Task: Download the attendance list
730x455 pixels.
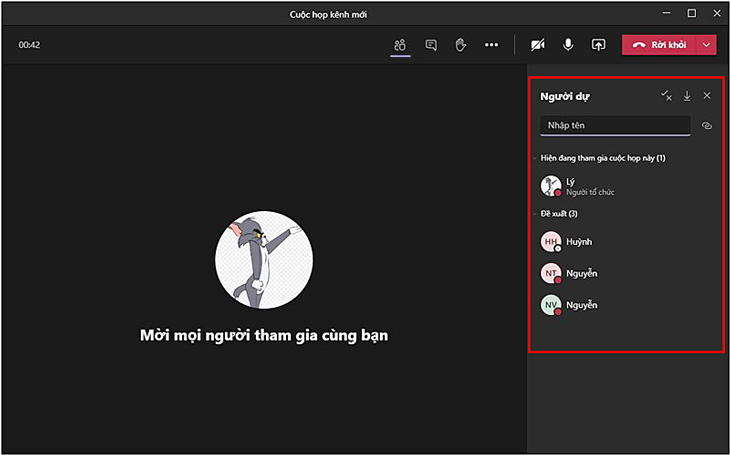Action: click(x=687, y=96)
